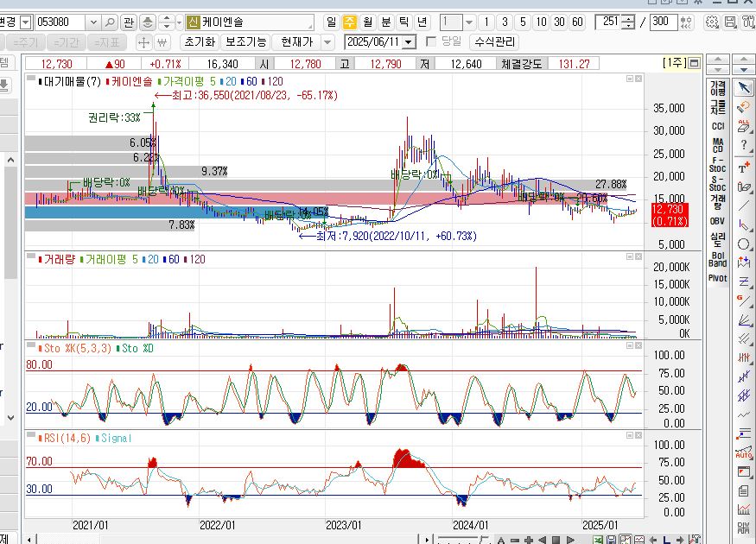The image size is (756, 544).
Task: Select the trend line drawing tool
Action: (744, 206)
